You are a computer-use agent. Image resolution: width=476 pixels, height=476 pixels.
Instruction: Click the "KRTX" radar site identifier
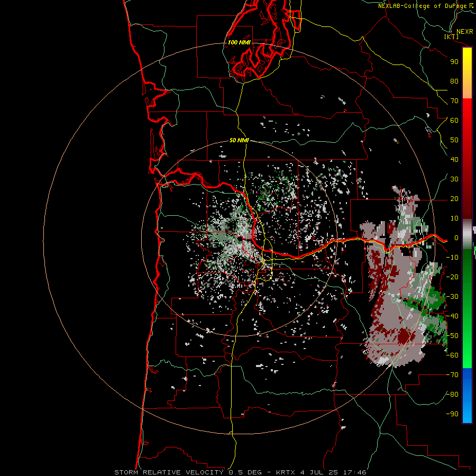point(286,472)
